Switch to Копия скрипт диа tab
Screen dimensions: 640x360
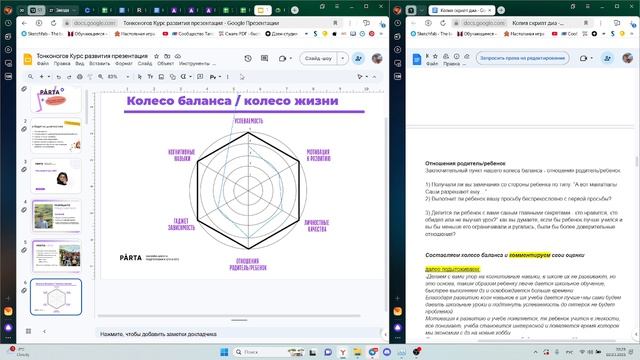click(x=461, y=10)
